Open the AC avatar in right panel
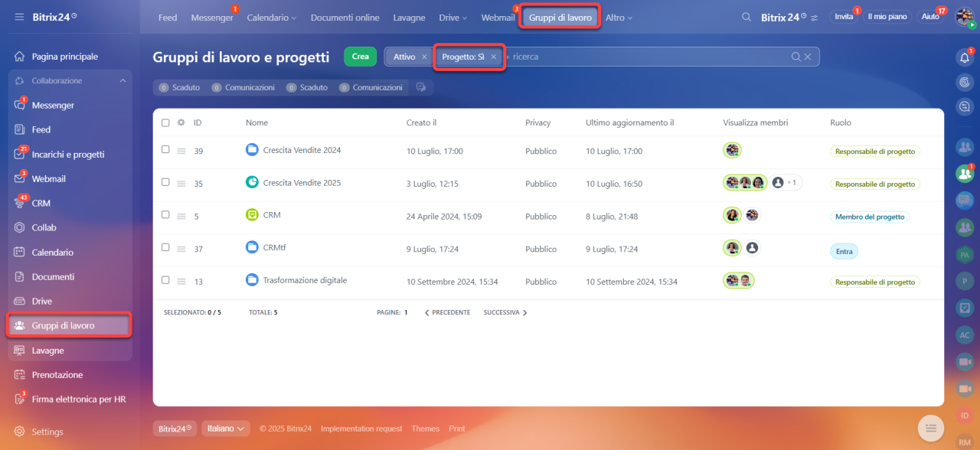Screen dimensions: 980x450 point(965,334)
